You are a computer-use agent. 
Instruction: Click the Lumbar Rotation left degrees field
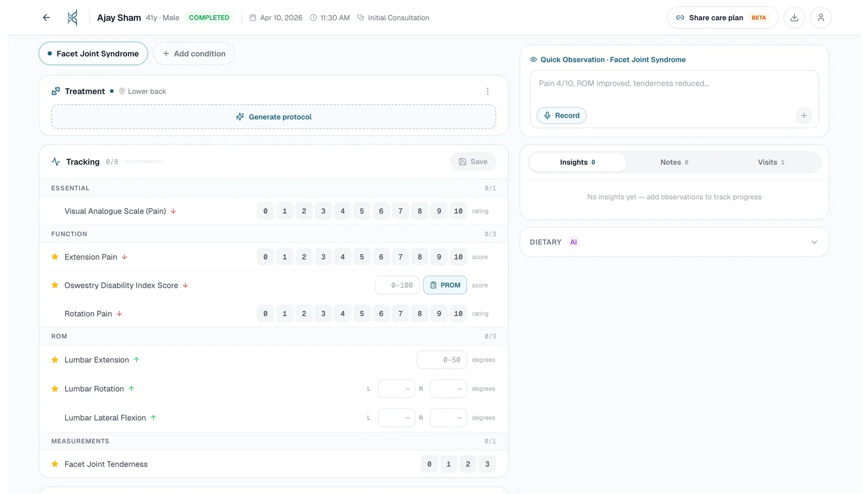point(397,389)
